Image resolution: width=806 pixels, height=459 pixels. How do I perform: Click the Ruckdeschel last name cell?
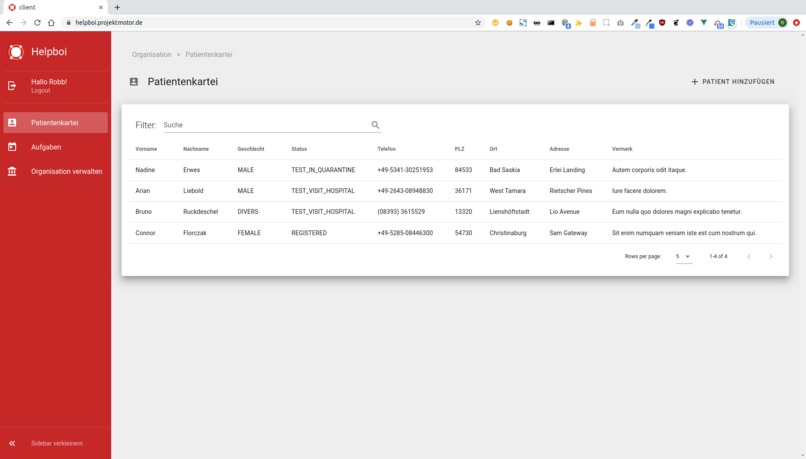200,212
